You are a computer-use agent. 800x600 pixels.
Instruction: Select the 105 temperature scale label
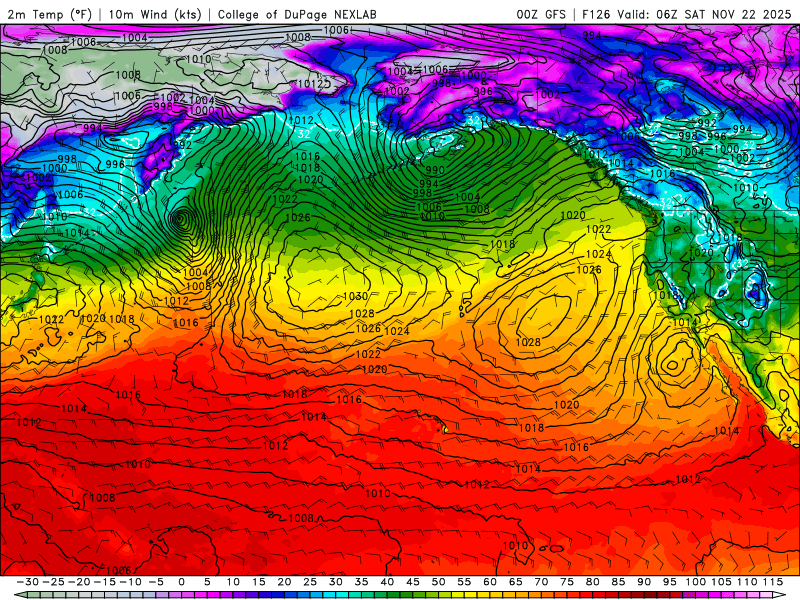[721, 582]
